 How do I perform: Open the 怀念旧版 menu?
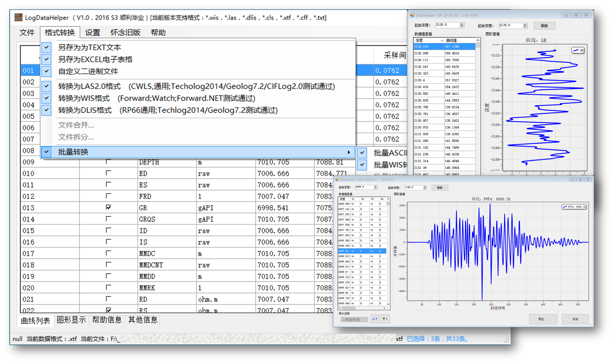[125, 32]
